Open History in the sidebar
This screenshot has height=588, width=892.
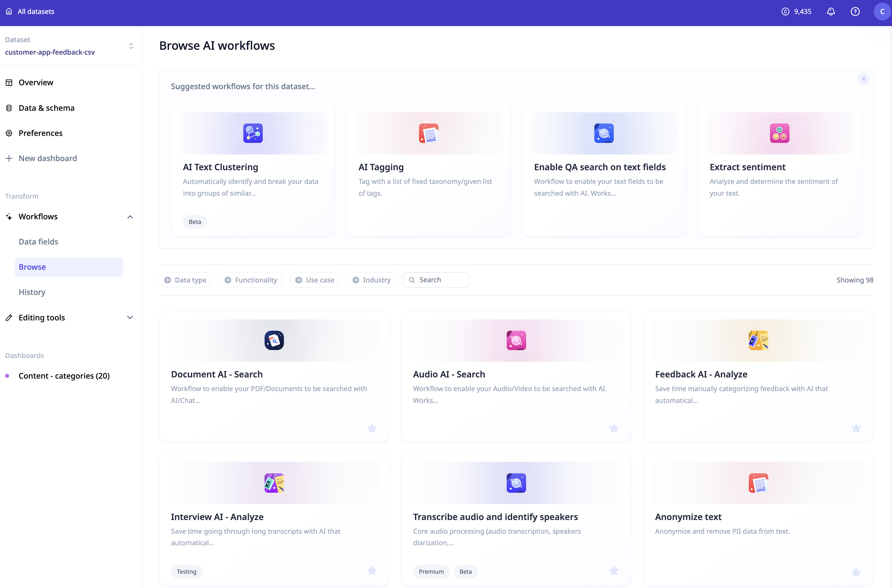32,292
